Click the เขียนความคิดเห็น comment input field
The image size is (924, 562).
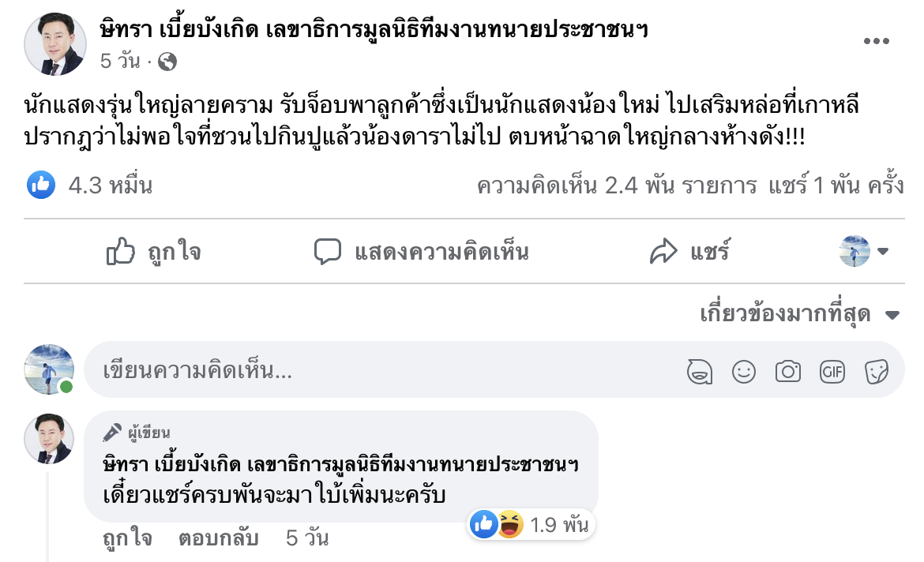(379, 370)
